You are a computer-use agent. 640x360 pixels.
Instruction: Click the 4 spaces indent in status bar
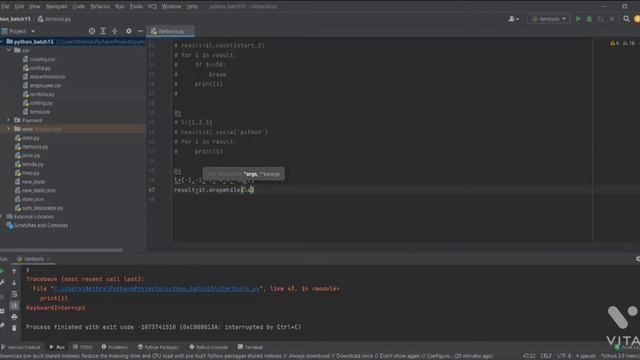click(x=585, y=356)
